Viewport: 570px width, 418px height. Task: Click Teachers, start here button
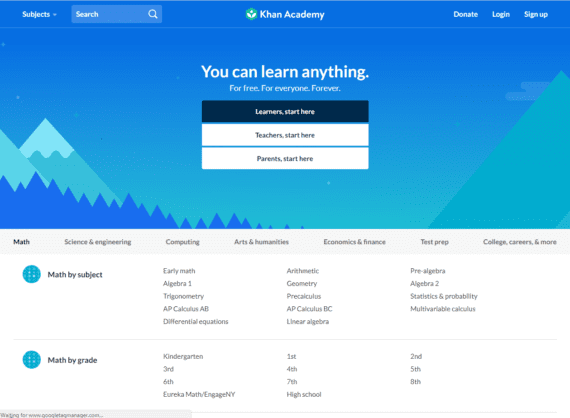(285, 135)
